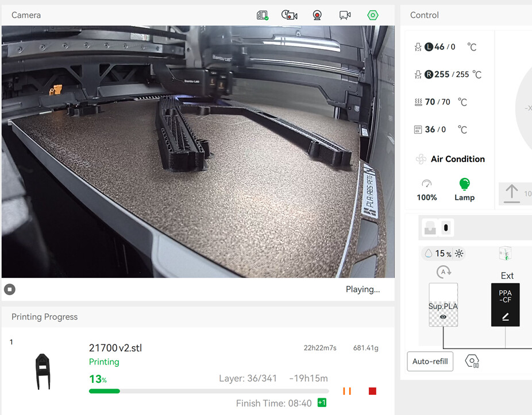The image size is (532, 415).
Task: Stop the camera stream playback
Action: click(x=10, y=289)
